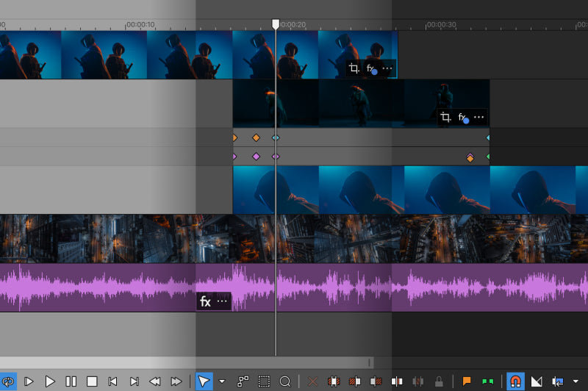Open crop tool on top video clip
The image size is (588, 391).
[x=354, y=69]
